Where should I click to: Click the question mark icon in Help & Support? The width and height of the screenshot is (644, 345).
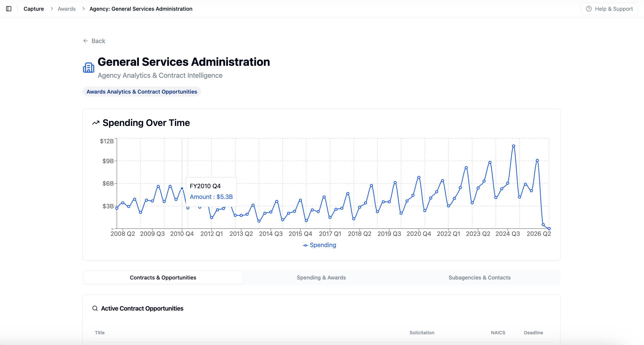[x=588, y=9]
